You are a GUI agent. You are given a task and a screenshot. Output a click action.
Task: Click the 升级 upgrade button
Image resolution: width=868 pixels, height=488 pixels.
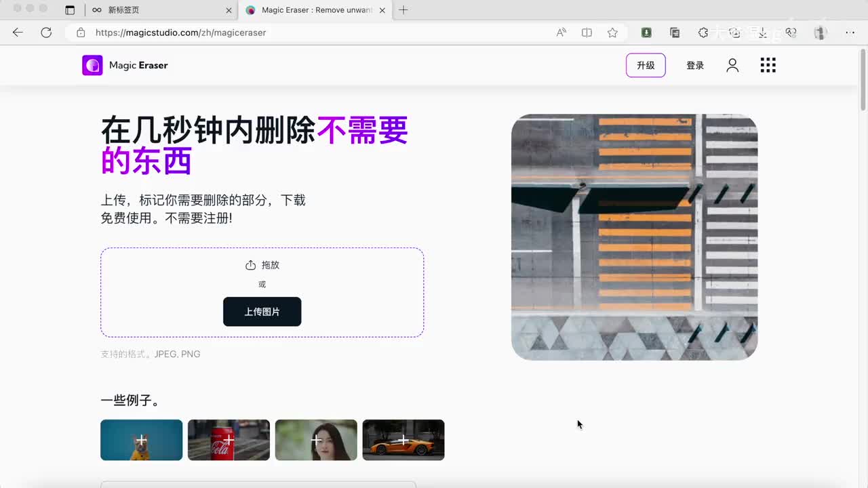(x=646, y=65)
